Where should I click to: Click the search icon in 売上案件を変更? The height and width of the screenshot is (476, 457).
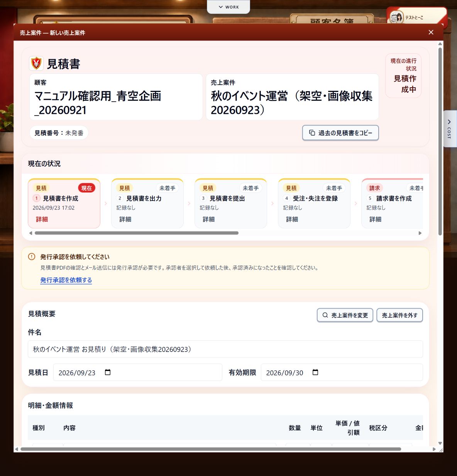(x=325, y=315)
